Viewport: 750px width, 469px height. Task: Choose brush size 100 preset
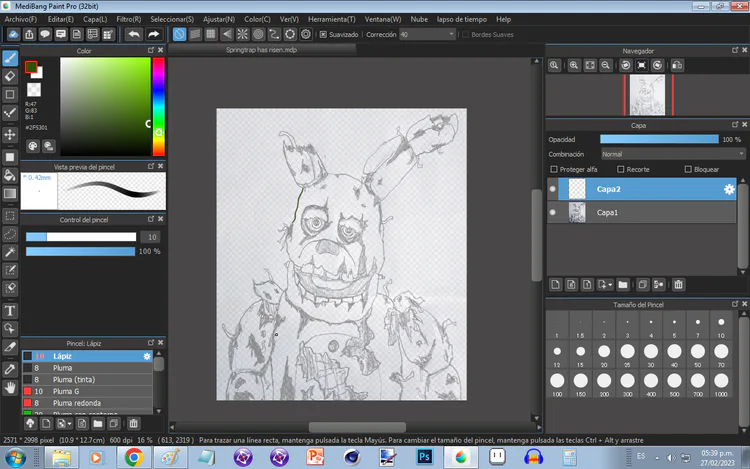click(555, 381)
